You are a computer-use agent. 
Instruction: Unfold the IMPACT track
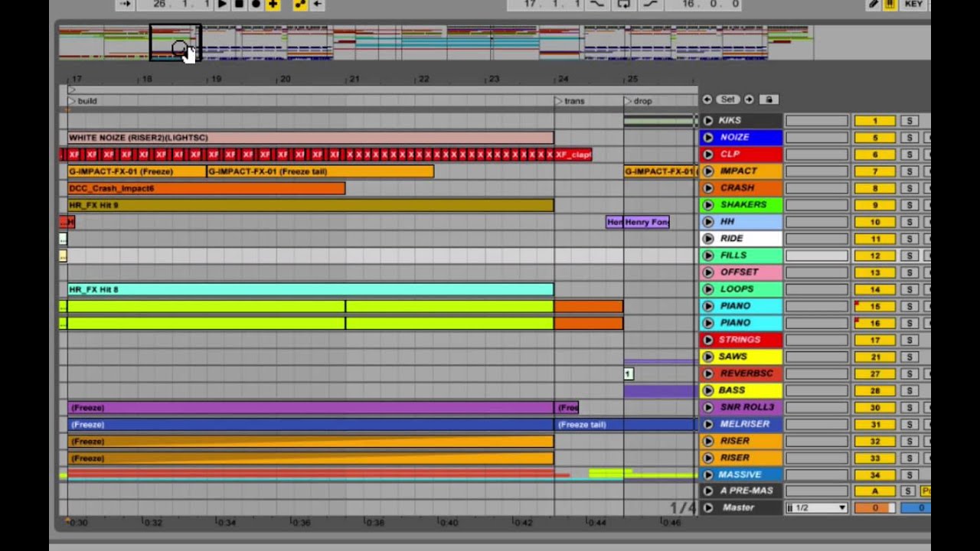[708, 171]
